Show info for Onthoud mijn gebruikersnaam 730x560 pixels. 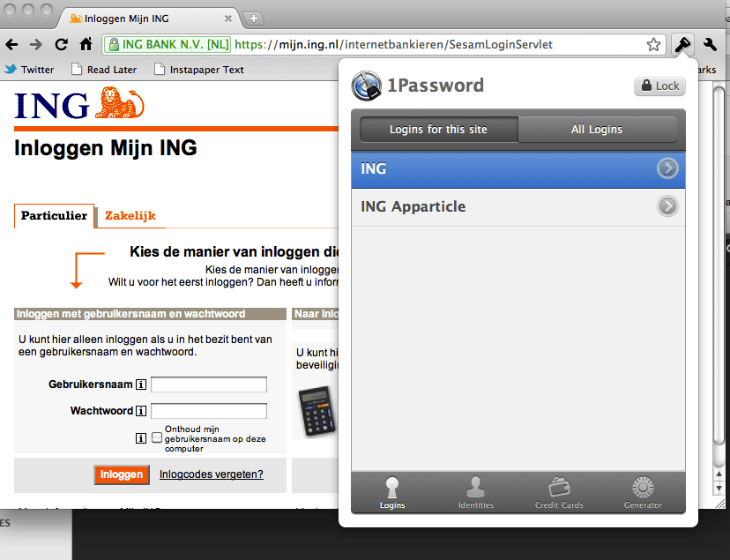(x=141, y=438)
